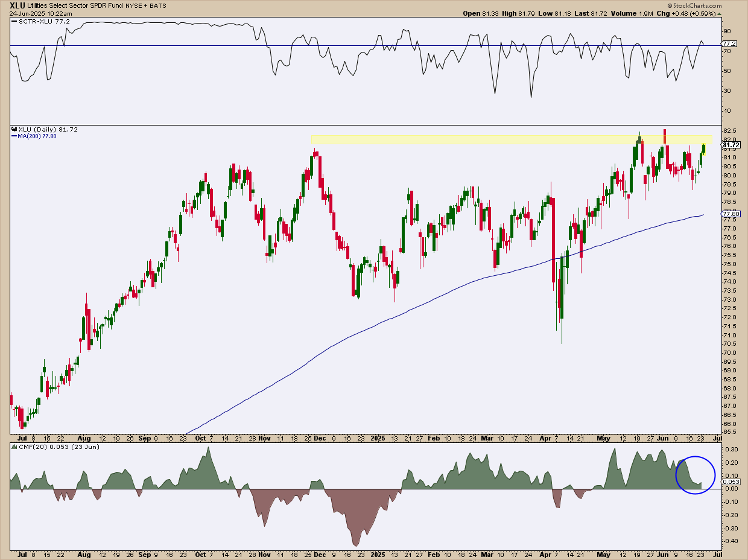Click the MA(200) 77.80 legend text
748x560 pixels.
tap(37, 137)
